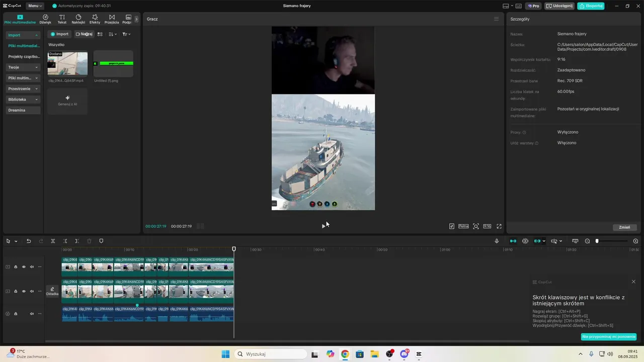Zoom out the timeline
The height and width of the screenshot is (362, 644).
click(x=587, y=241)
